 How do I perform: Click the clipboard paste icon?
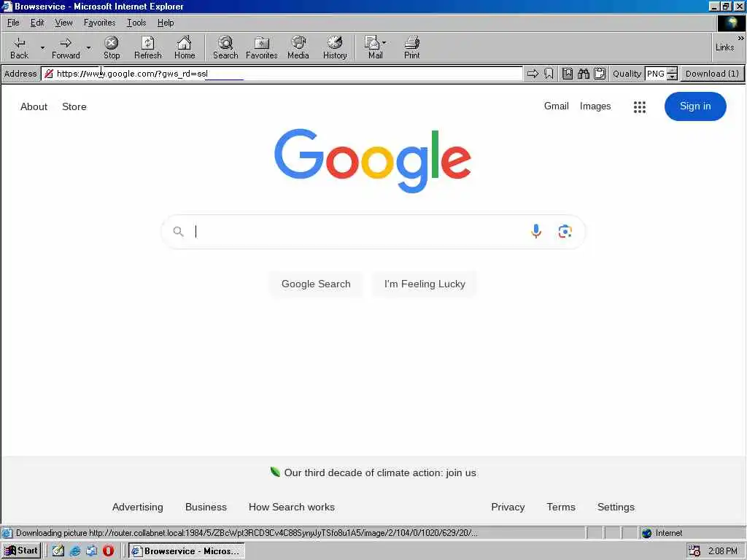pyautogui.click(x=600, y=74)
